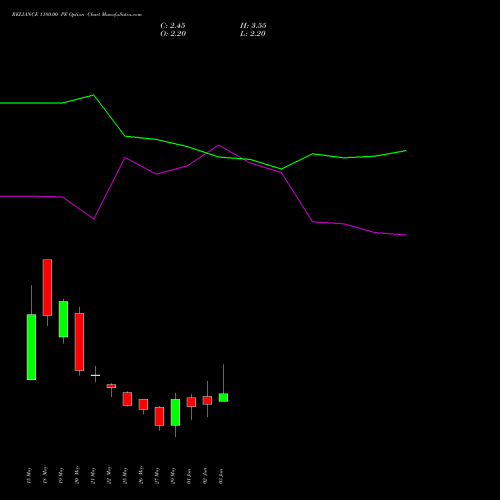Click the green candlestick above 19 May

[63, 319]
